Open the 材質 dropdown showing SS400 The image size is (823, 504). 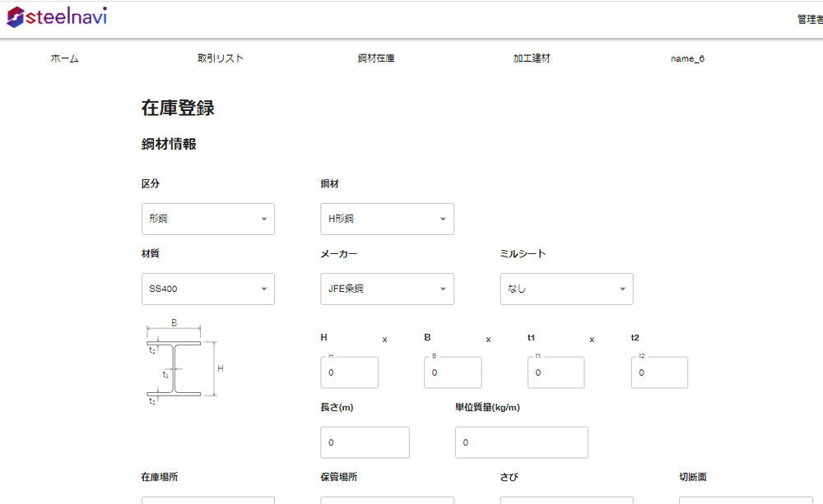208,289
